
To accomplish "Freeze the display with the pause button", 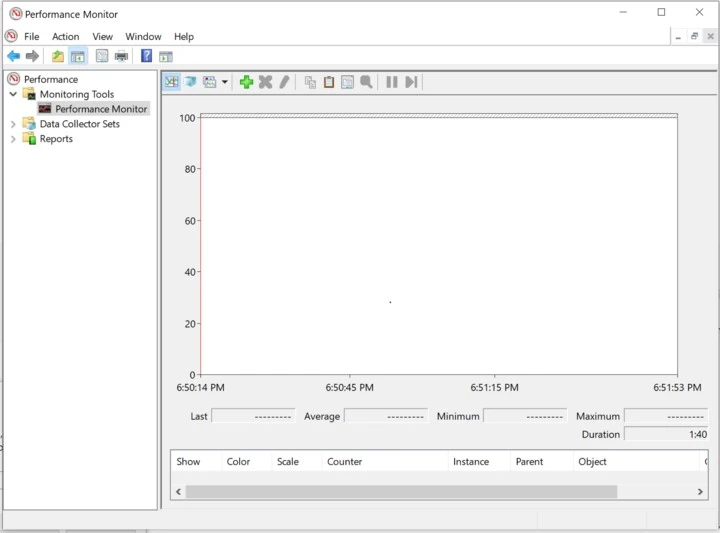I will click(x=392, y=82).
